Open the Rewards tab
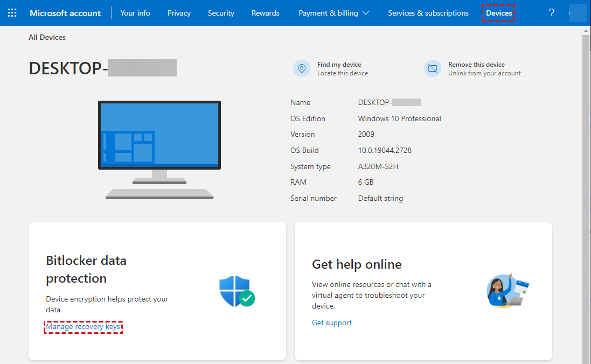Image resolution: width=591 pixels, height=364 pixels. coord(266,13)
